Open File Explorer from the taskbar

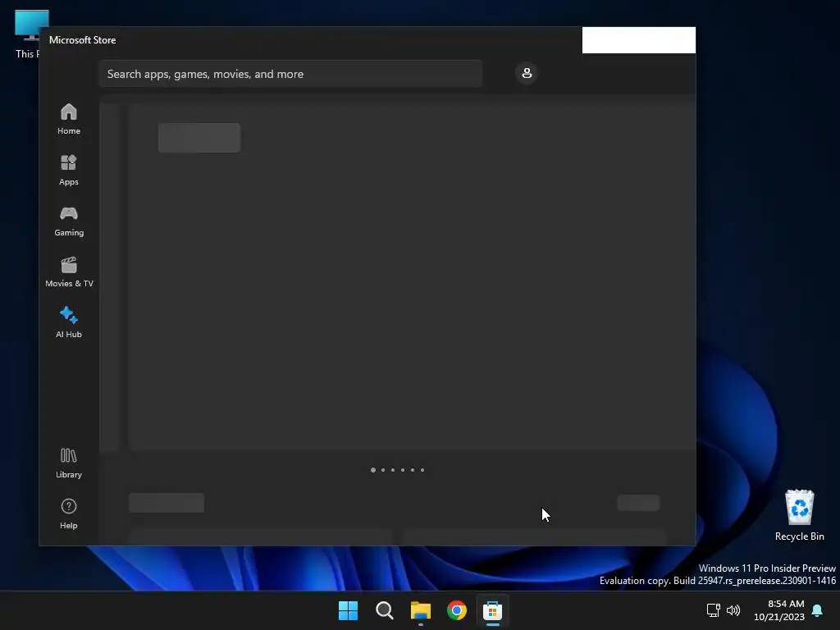click(x=421, y=610)
